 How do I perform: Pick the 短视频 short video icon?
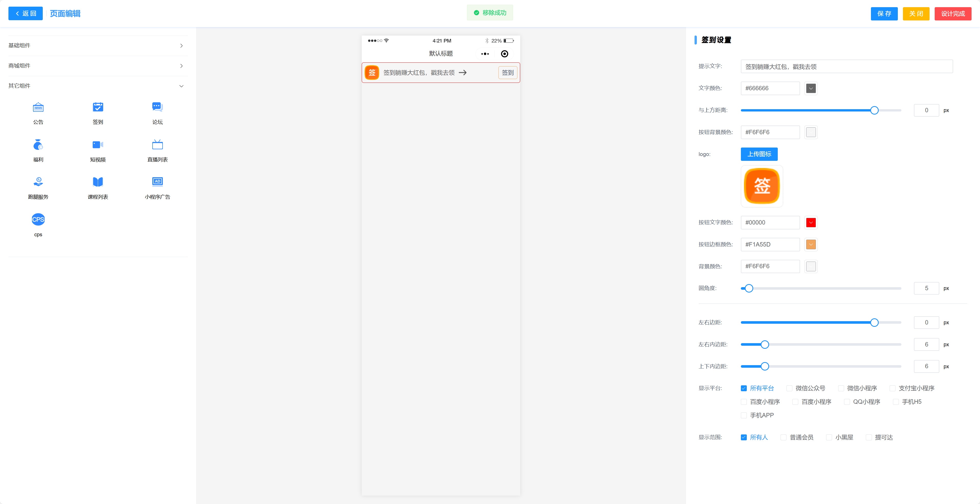(98, 145)
